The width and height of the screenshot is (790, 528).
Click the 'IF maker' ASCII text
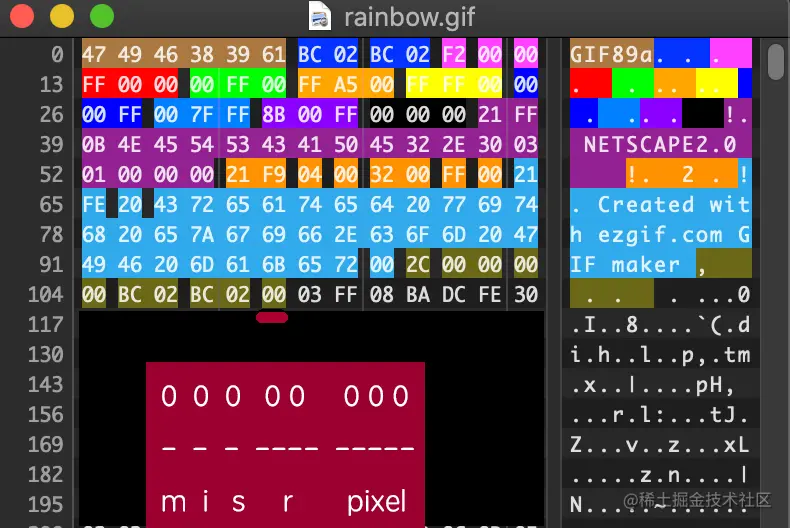point(625,265)
